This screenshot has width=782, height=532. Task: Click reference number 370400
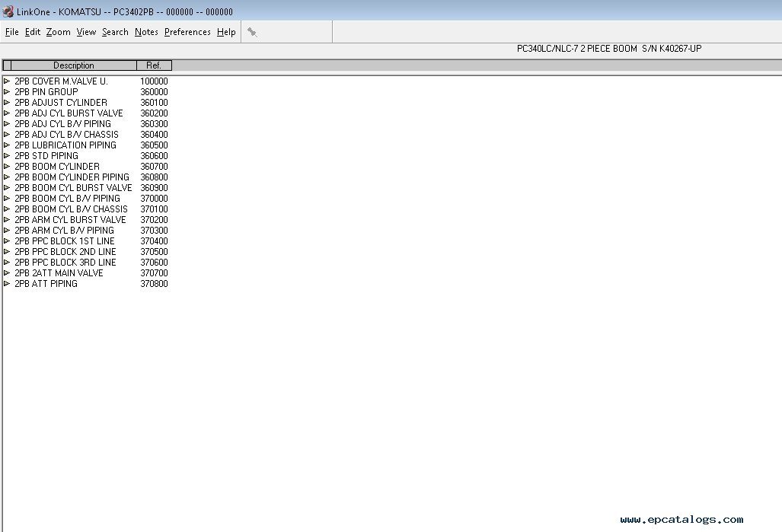tap(154, 241)
